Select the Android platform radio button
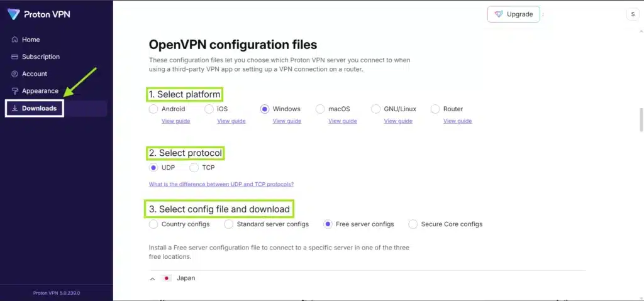The width and height of the screenshot is (644, 301). coord(153,109)
